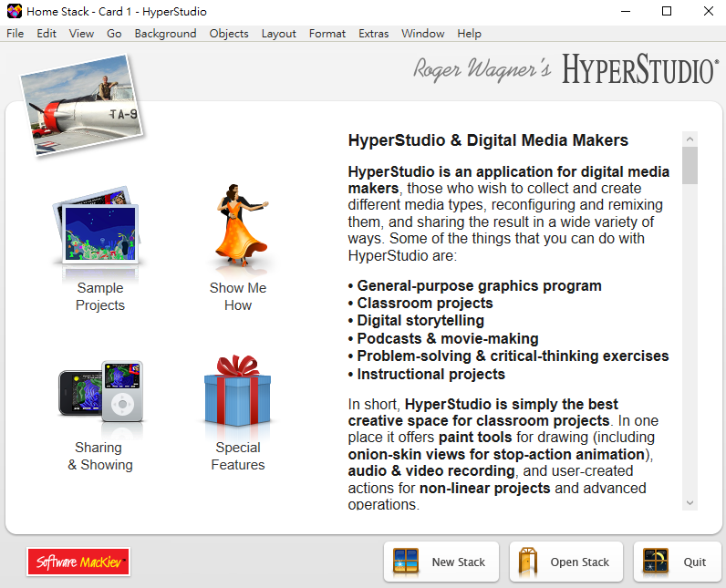Image resolution: width=726 pixels, height=588 pixels.
Task: Open the Help menu
Action: coord(469,34)
